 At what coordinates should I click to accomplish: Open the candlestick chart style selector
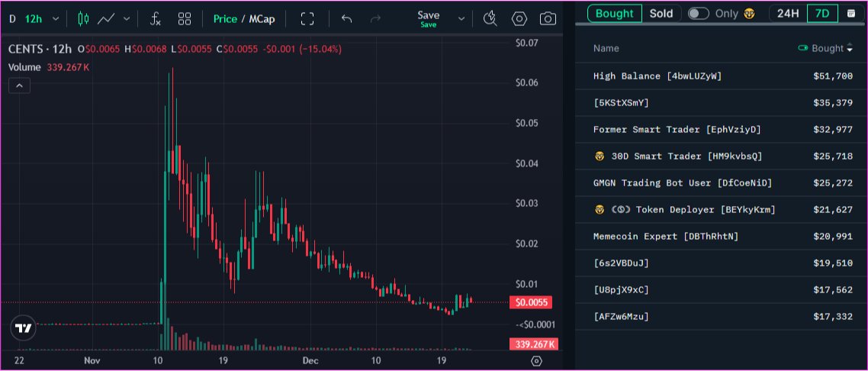(83, 19)
